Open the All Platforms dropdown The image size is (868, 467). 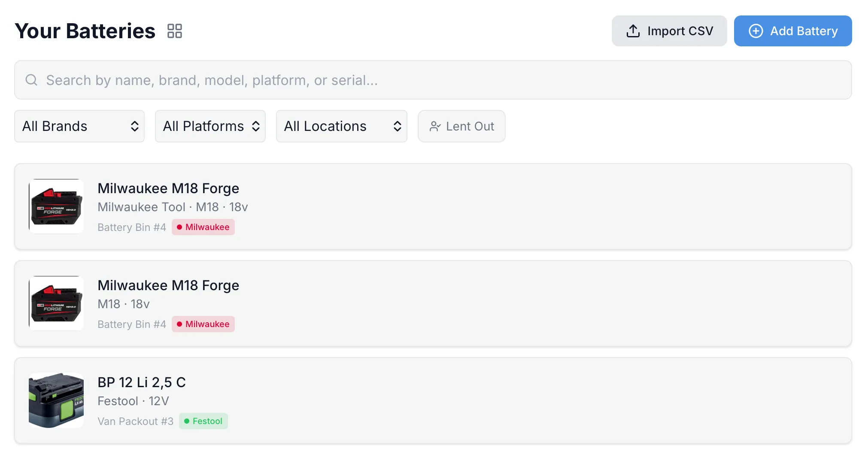coord(210,126)
